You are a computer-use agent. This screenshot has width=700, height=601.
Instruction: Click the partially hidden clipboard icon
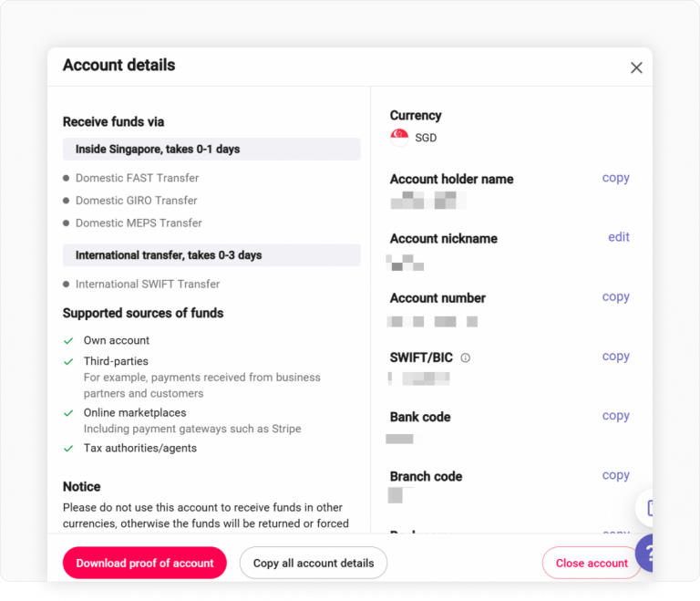click(x=649, y=508)
